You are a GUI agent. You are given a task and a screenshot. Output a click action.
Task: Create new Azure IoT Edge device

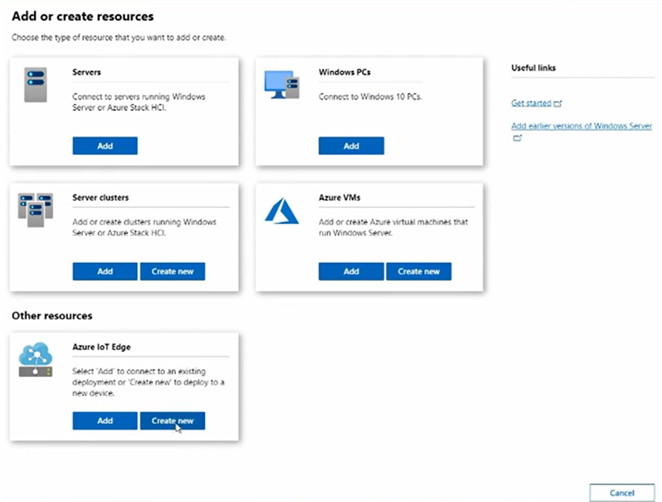172,421
